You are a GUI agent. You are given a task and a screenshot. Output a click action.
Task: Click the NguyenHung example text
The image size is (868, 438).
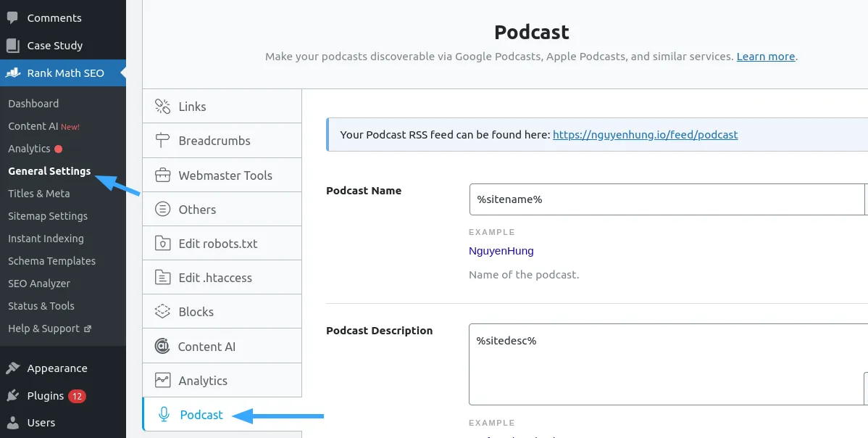pos(501,251)
